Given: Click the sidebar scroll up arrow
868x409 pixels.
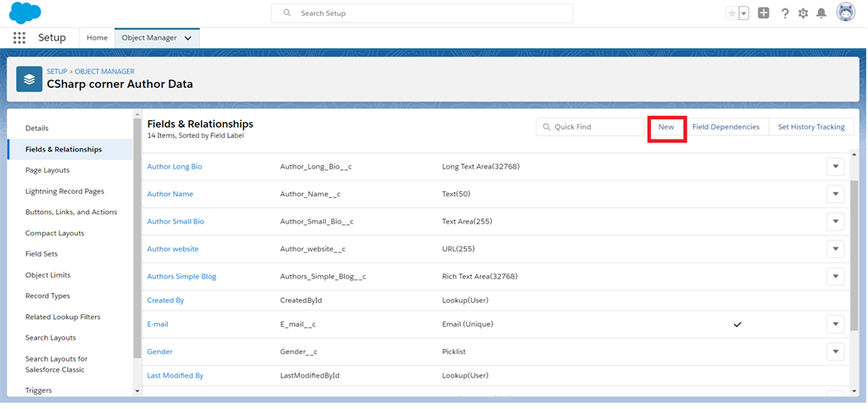Looking at the screenshot, I should click(x=137, y=114).
